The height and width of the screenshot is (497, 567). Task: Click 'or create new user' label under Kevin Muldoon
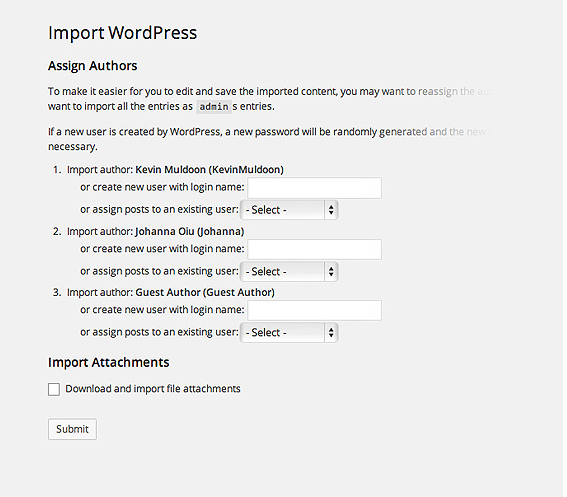tap(162, 187)
